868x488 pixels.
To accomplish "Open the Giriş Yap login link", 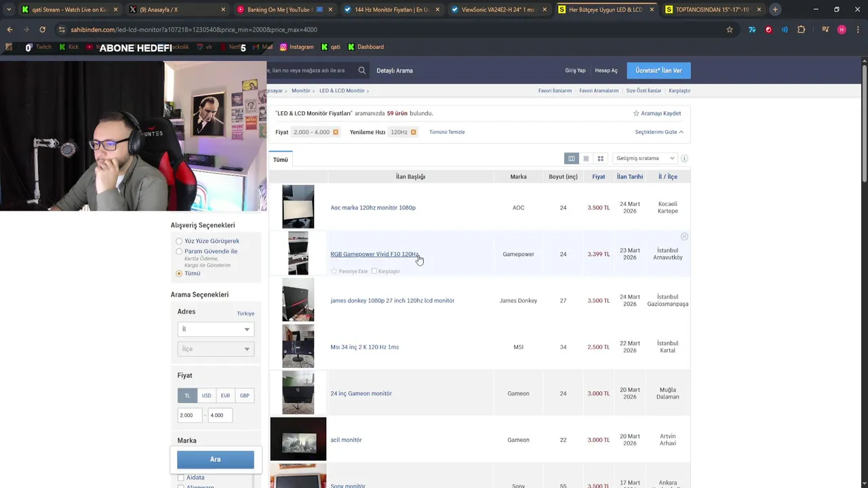I will (x=575, y=70).
